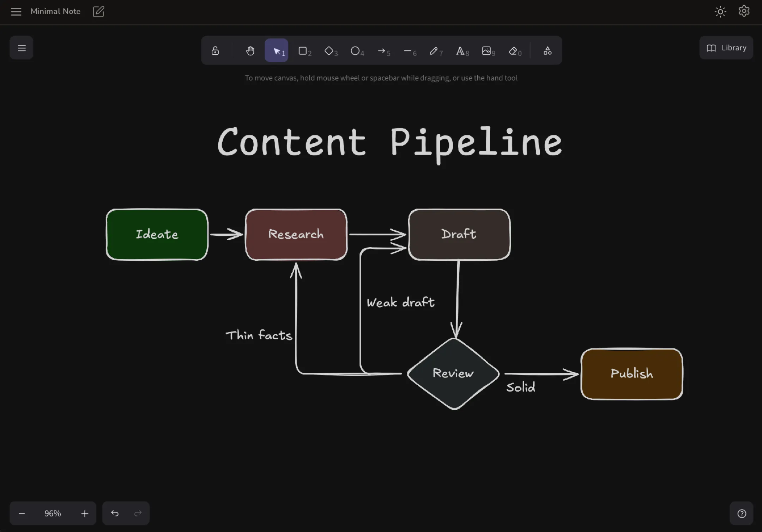Viewport: 762px width, 532px height.
Task: Select the brown Publish box
Action: [632, 374]
